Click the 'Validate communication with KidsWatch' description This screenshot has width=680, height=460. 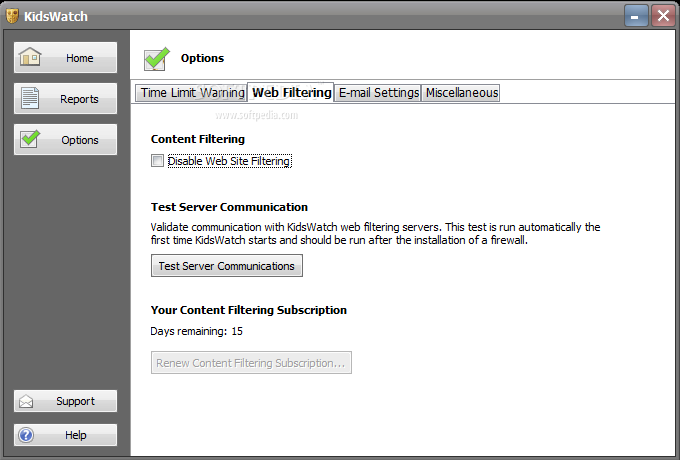pyautogui.click(x=375, y=234)
